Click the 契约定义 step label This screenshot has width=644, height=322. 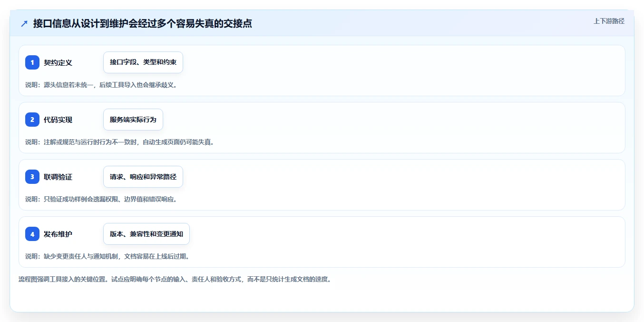(58, 62)
